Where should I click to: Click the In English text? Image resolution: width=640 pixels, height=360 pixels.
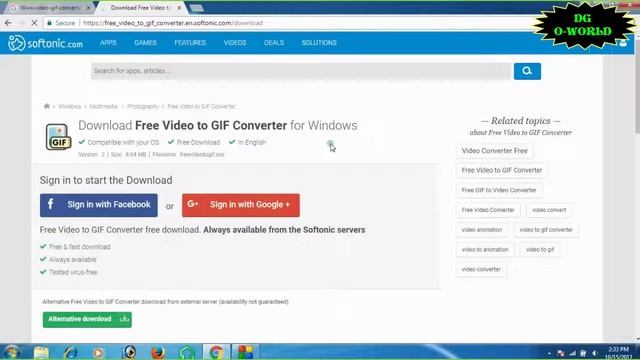[x=252, y=142]
